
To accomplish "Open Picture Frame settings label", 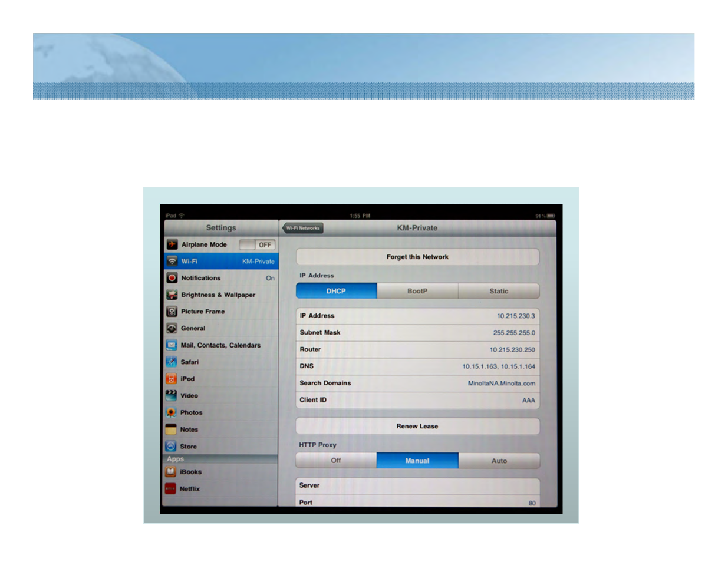I will (x=203, y=312).
